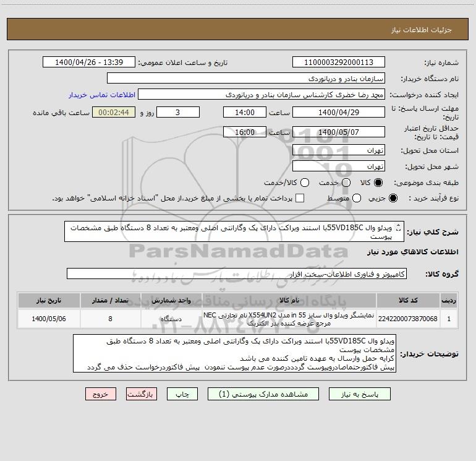
Task: Select the کالا/خدمت radio button
Action: pos(305,183)
